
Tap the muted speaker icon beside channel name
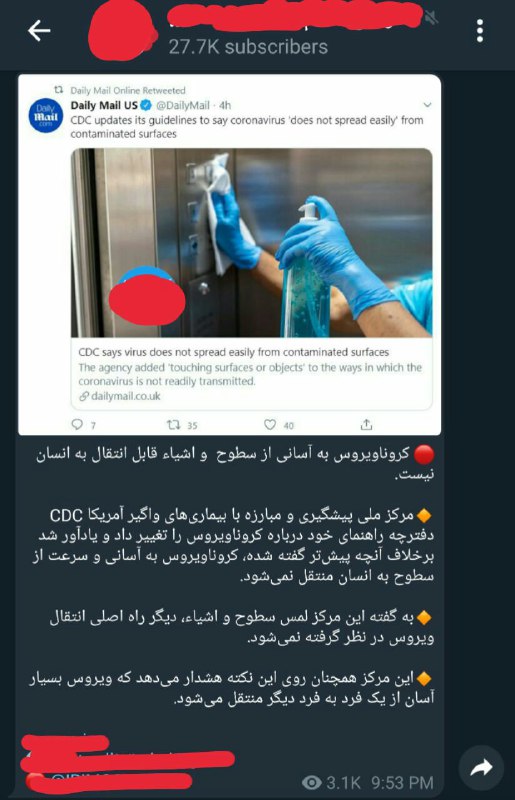pyautogui.click(x=431, y=19)
